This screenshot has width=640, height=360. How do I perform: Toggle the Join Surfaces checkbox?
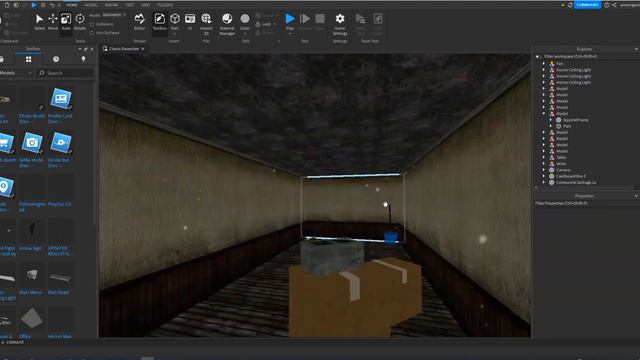pyautogui.click(x=92, y=33)
